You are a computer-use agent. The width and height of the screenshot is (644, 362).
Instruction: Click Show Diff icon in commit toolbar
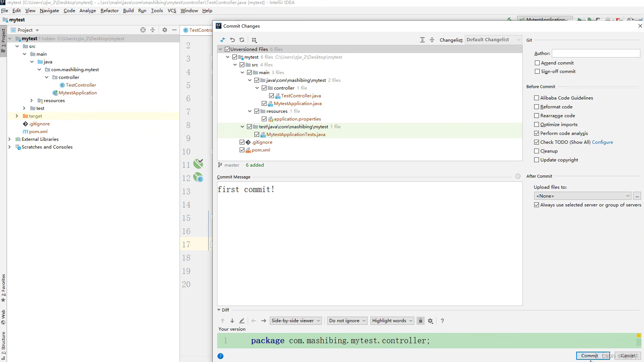(223, 40)
